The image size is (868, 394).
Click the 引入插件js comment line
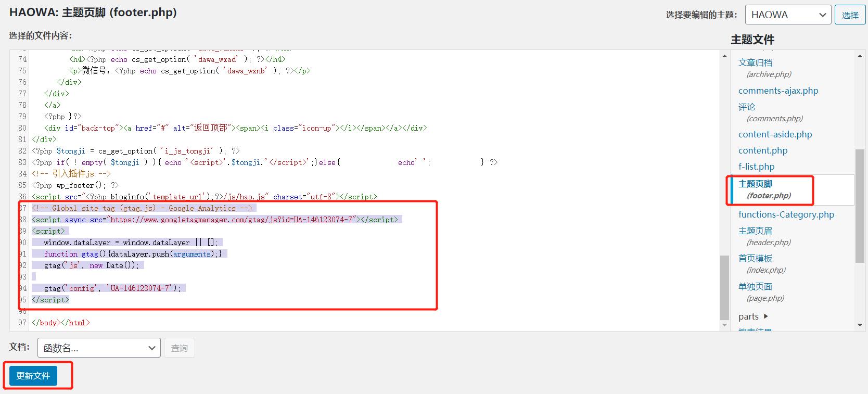click(71, 174)
